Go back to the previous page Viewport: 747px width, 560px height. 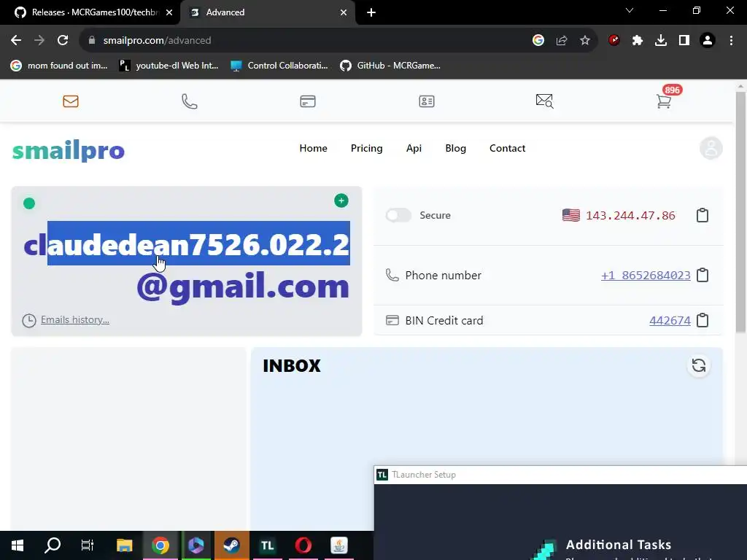point(16,41)
